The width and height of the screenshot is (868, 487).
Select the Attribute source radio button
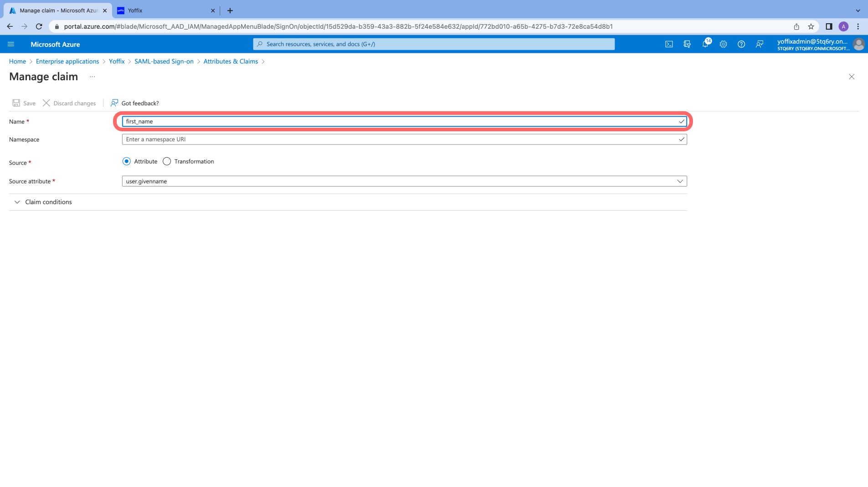127,161
